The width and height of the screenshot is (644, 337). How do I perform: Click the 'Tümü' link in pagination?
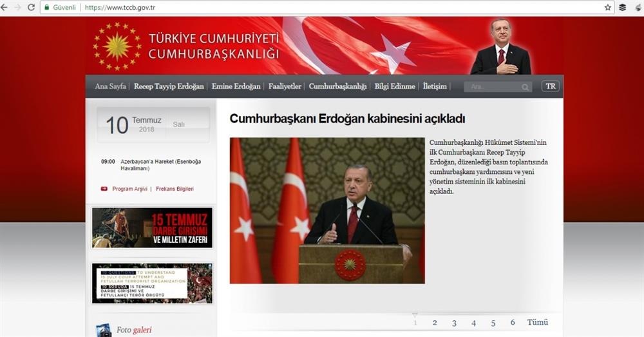pos(538,322)
